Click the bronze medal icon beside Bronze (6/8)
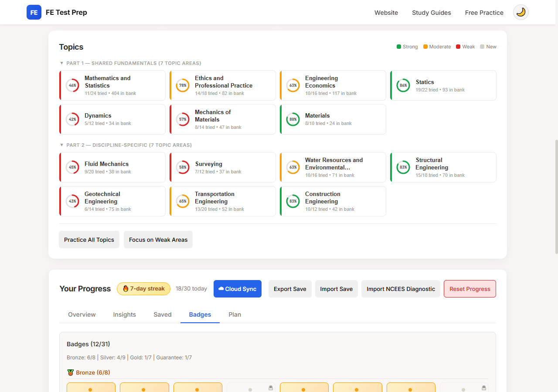Viewport: 558px width, 392px height. (71, 373)
